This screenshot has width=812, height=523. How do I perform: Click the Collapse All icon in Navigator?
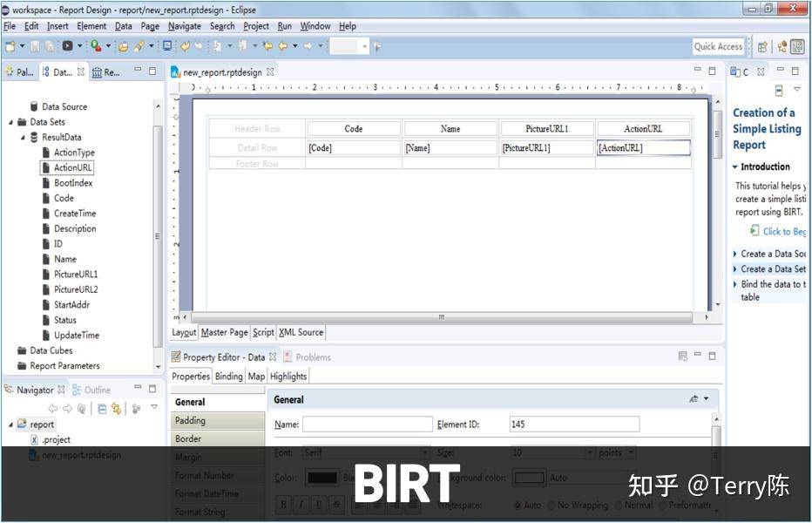[102, 409]
